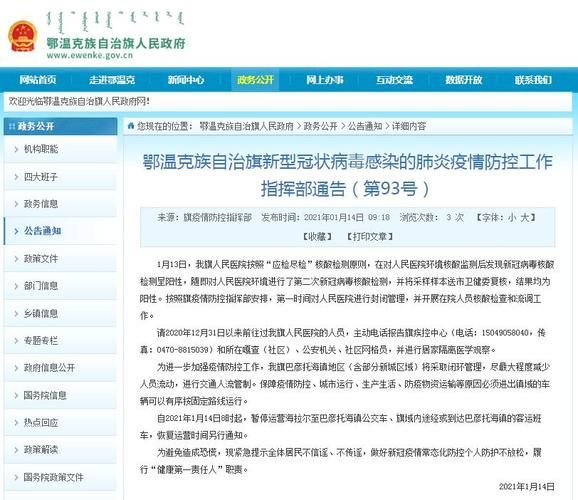Open 四大班子 in sidebar

(41, 177)
